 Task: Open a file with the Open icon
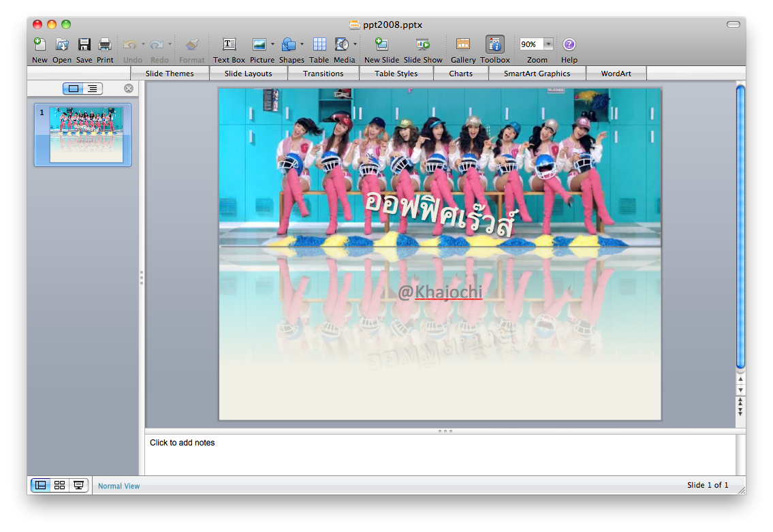tap(62, 44)
